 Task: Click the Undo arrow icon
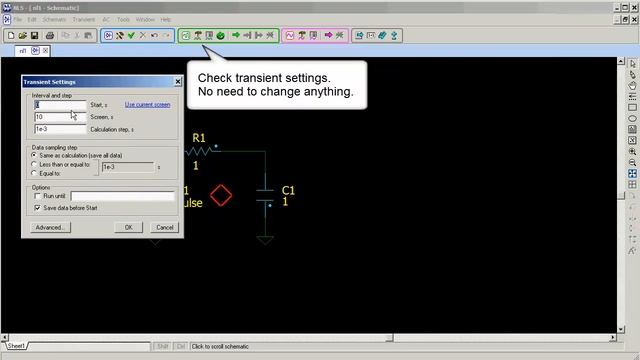click(154, 36)
